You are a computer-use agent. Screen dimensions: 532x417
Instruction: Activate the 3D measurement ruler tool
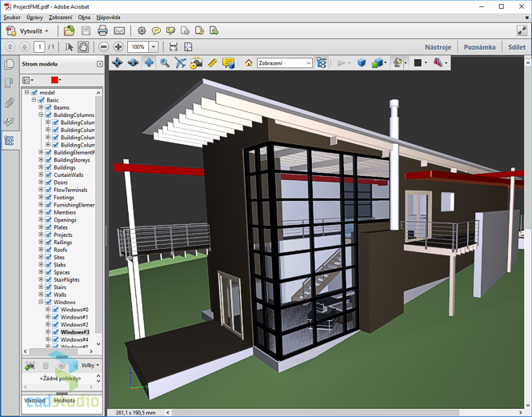click(212, 62)
